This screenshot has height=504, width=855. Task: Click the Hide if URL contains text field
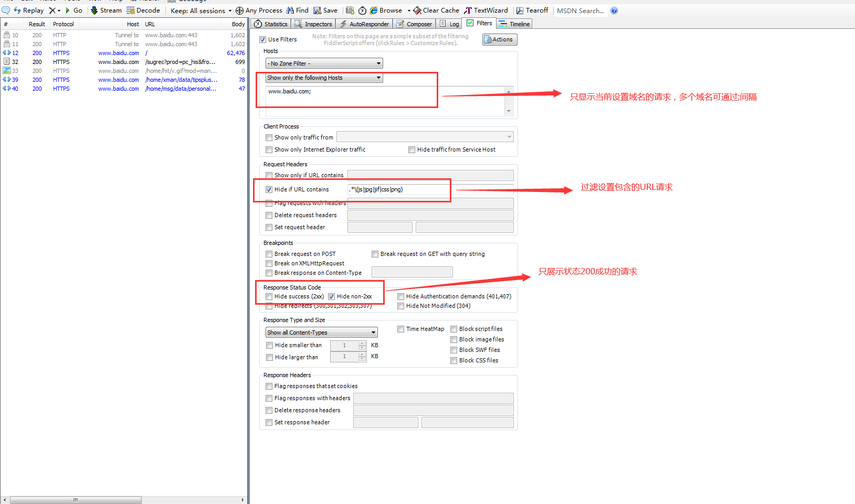point(430,189)
